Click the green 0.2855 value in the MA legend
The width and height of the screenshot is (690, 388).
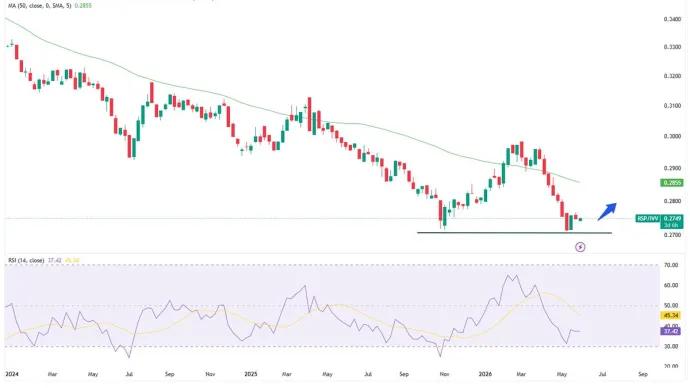pos(83,6)
